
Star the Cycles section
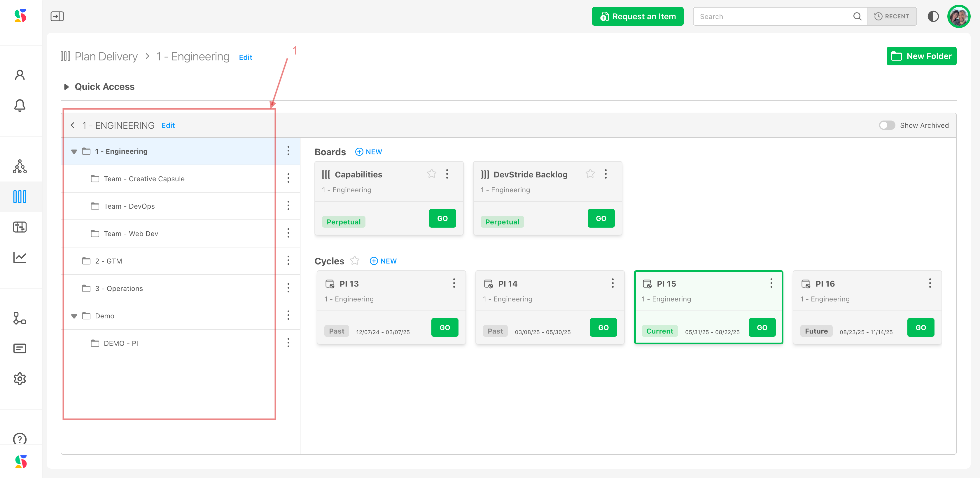coord(355,261)
